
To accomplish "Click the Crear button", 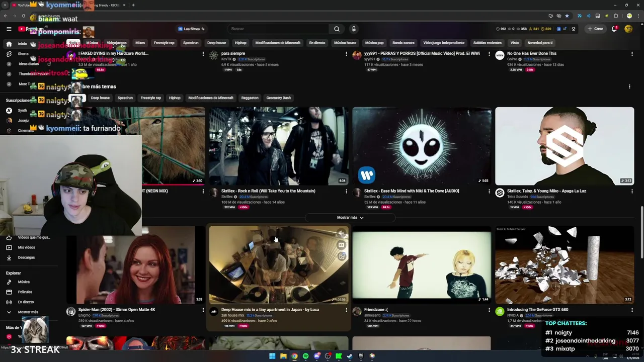I will [x=595, y=29].
